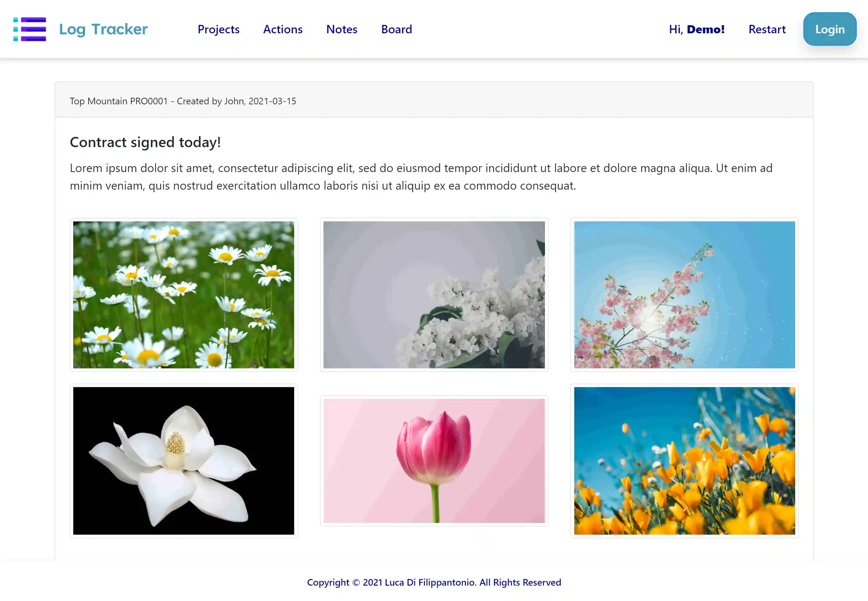Click the Log Tracker list logo icon

coord(29,29)
